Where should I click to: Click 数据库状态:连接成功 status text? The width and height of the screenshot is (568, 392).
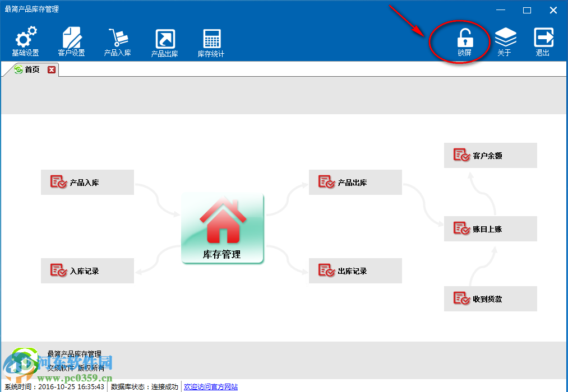tap(144, 386)
